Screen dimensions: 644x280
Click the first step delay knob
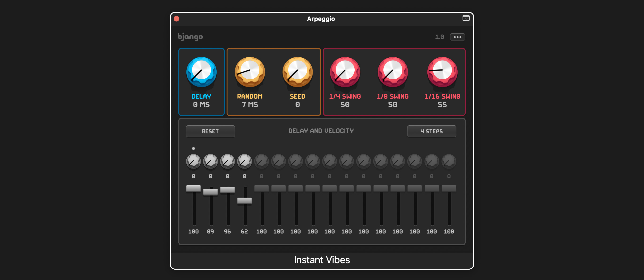pos(193,161)
